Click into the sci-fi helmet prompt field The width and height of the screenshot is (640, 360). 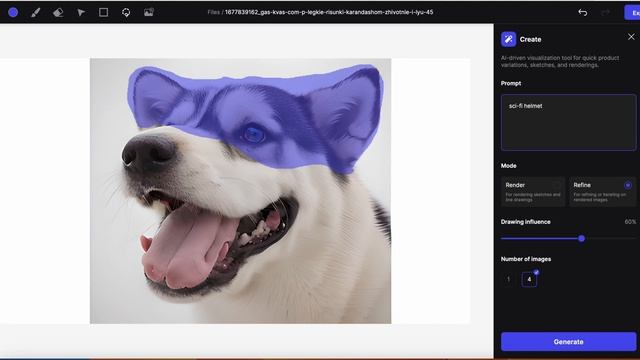coord(568,122)
